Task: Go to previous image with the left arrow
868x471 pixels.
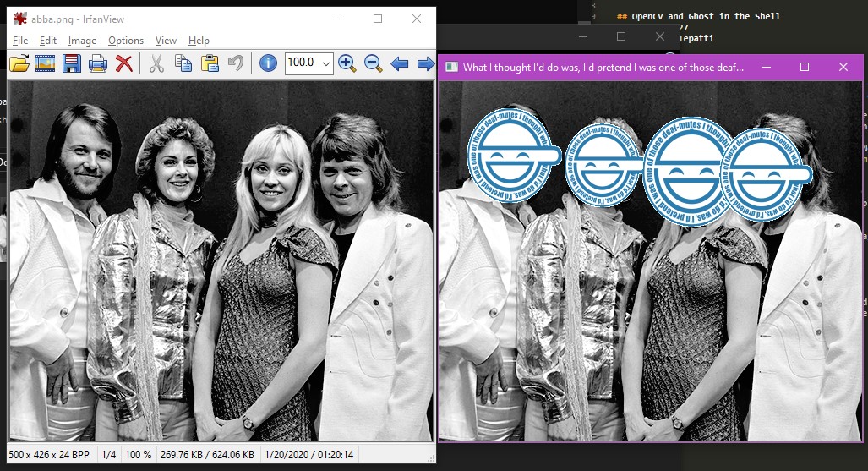Action: pyautogui.click(x=399, y=63)
